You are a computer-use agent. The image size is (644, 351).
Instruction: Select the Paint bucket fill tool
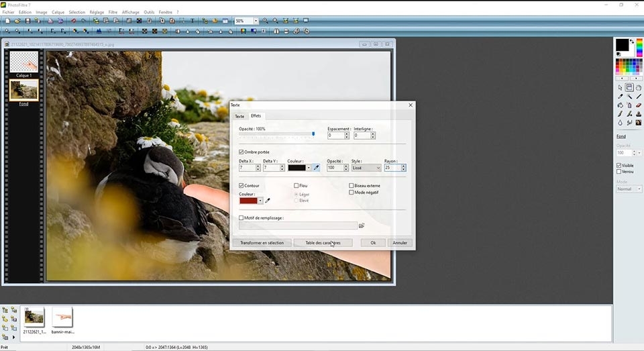pyautogui.click(x=621, y=105)
